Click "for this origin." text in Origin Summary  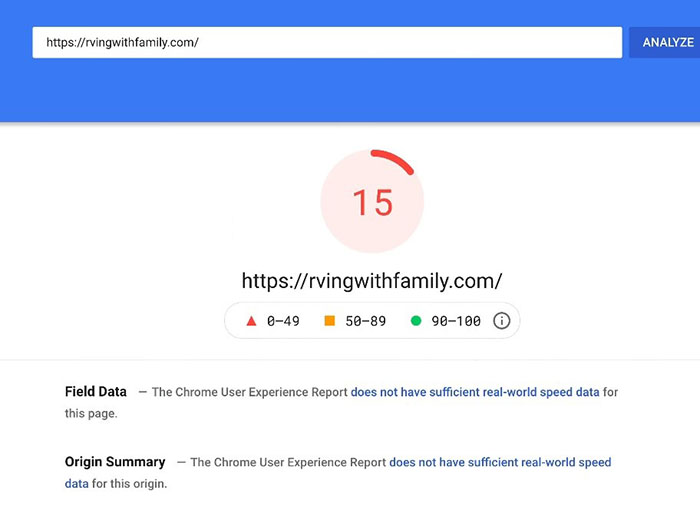tap(129, 483)
